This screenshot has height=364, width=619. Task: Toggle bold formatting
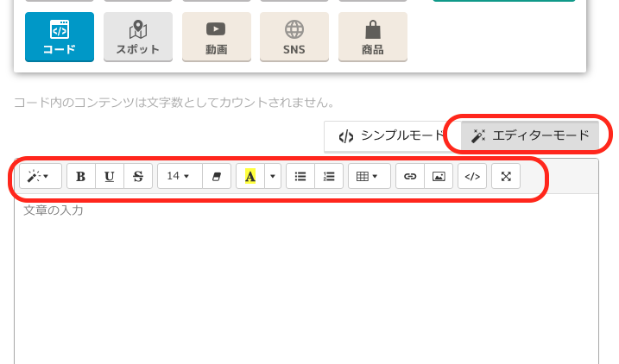coord(81,176)
